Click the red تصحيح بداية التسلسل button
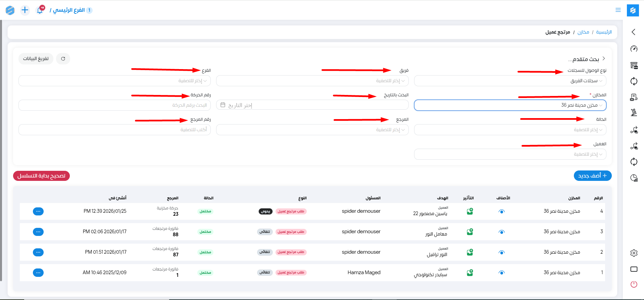The width and height of the screenshot is (644, 300). [x=41, y=176]
